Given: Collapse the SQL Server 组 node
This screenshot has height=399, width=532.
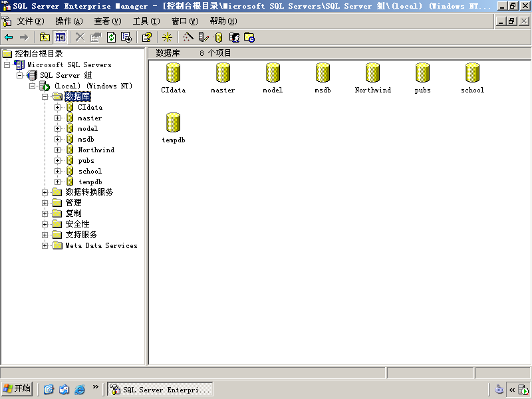Looking at the screenshot, I should (x=20, y=75).
